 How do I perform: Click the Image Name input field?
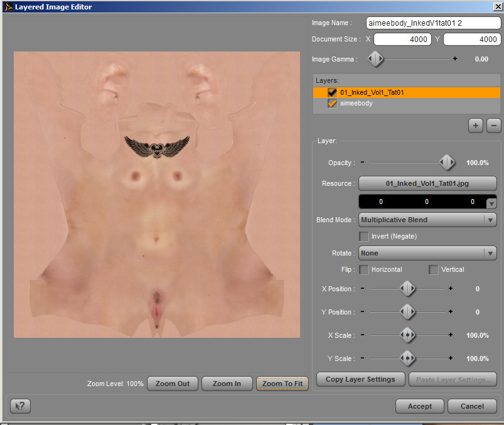[433, 23]
